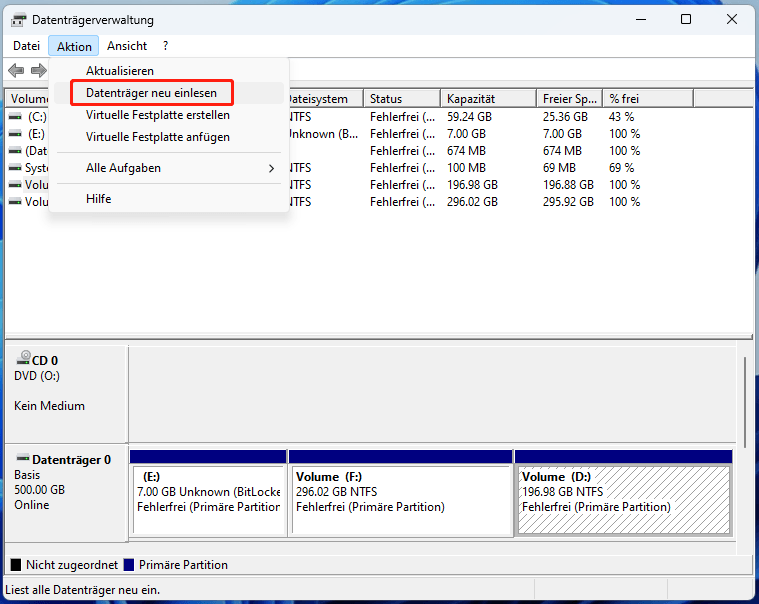Select the Volume (F:) partition block
This screenshot has width=759, height=604.
click(x=400, y=491)
